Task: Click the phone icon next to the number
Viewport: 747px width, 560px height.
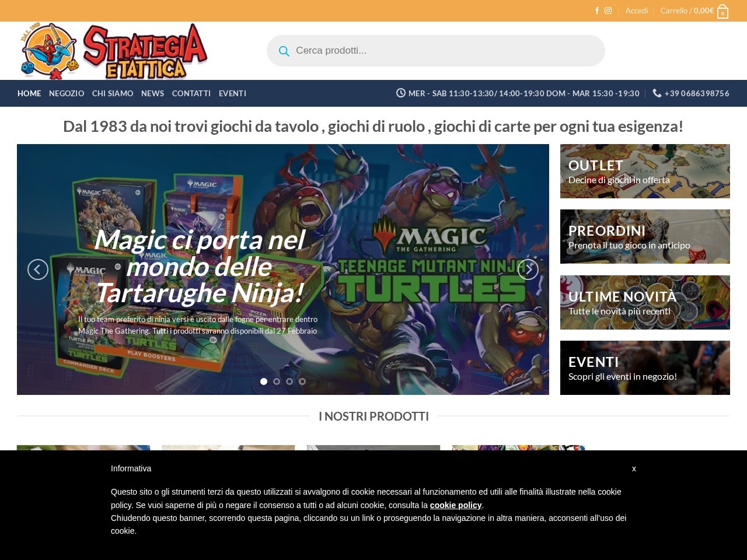Action: tap(655, 93)
